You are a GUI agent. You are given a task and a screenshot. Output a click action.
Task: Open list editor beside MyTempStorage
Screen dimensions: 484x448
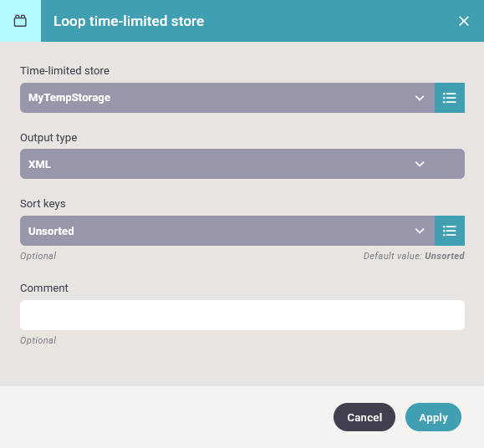pyautogui.click(x=450, y=98)
